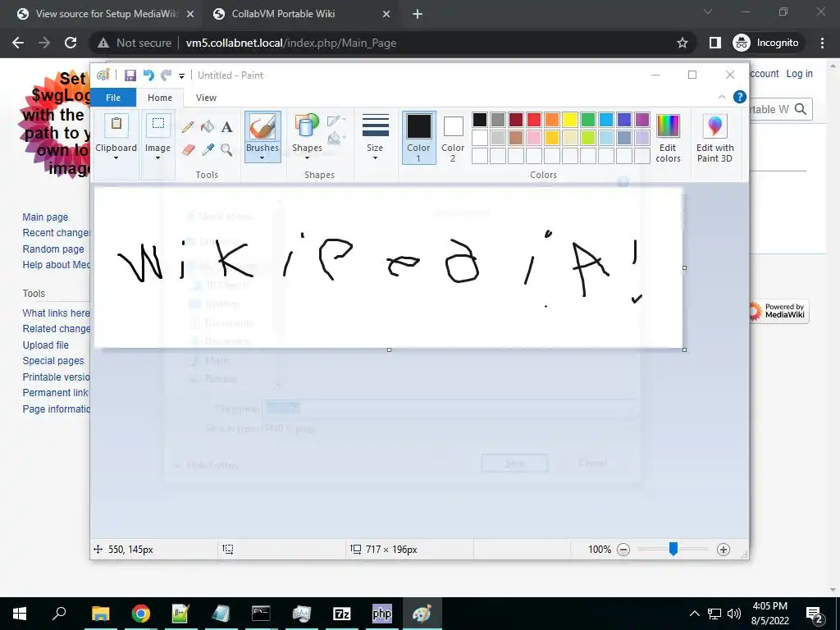Image resolution: width=840 pixels, height=630 pixels.
Task: Click the Log in link
Action: pos(799,74)
